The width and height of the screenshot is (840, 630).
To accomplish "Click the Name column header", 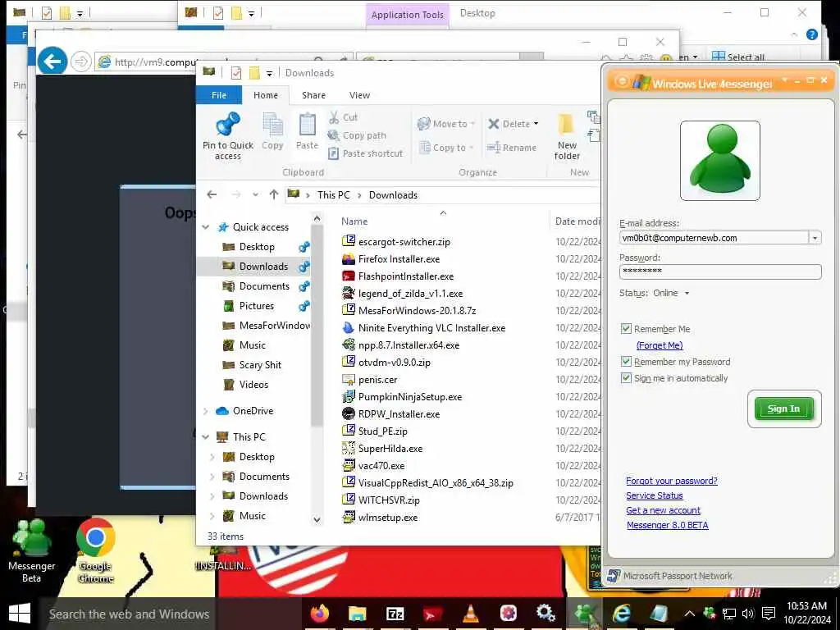I will (x=354, y=221).
